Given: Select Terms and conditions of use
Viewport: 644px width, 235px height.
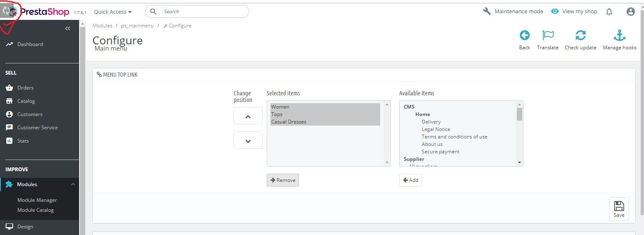Looking at the screenshot, I should [454, 137].
